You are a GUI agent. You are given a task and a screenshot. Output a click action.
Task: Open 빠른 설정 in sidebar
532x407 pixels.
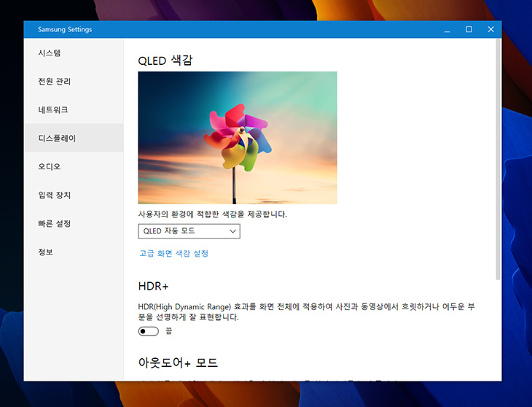(x=74, y=224)
